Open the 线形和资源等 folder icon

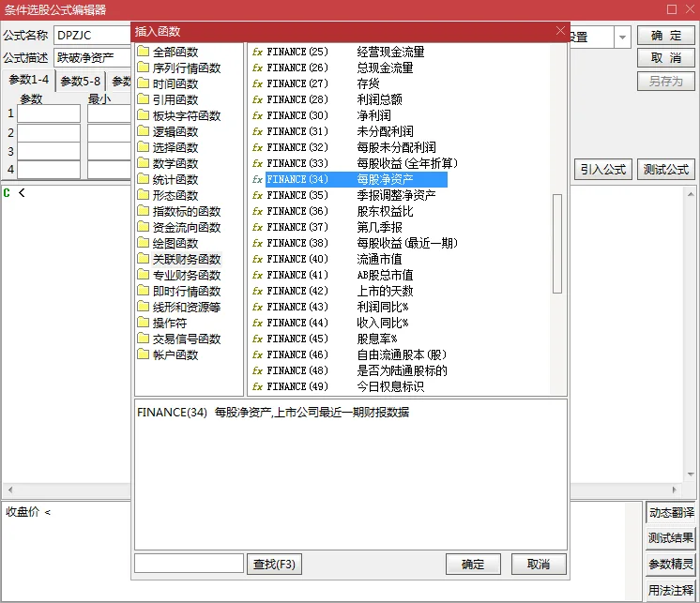pos(143,307)
